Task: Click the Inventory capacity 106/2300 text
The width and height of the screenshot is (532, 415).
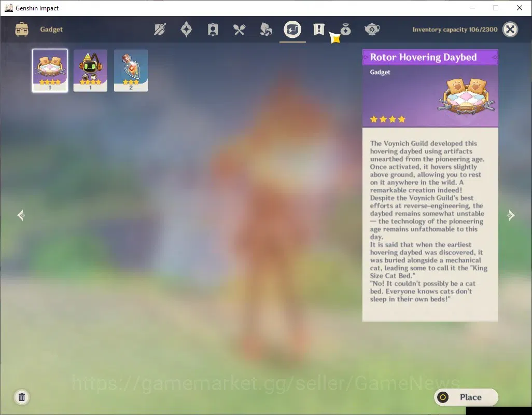Action: [x=455, y=30]
